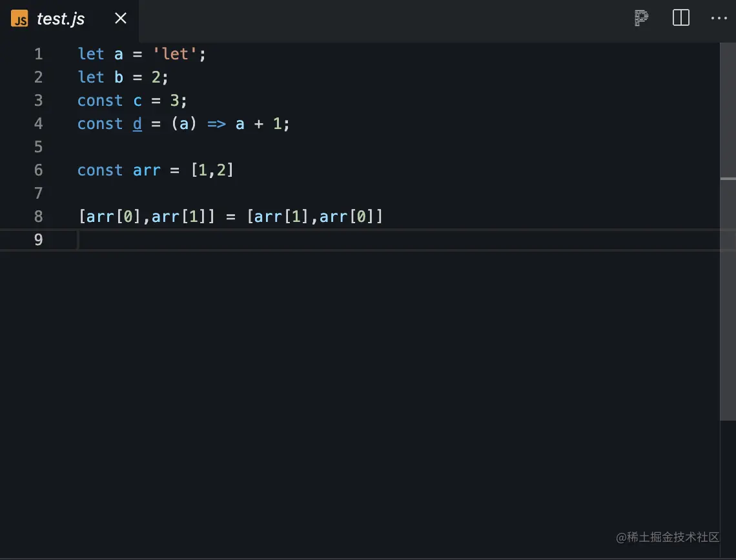Image resolution: width=736 pixels, height=560 pixels.
Task: Click variable b on line 2
Action: [119, 77]
